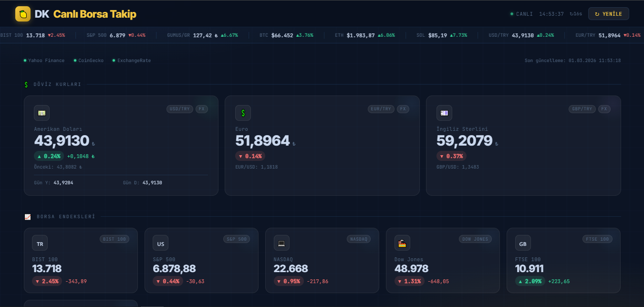This screenshot has width=644, height=307.
Task: Click GUMUS/GR entry in ticker strip
Action: coord(202,35)
